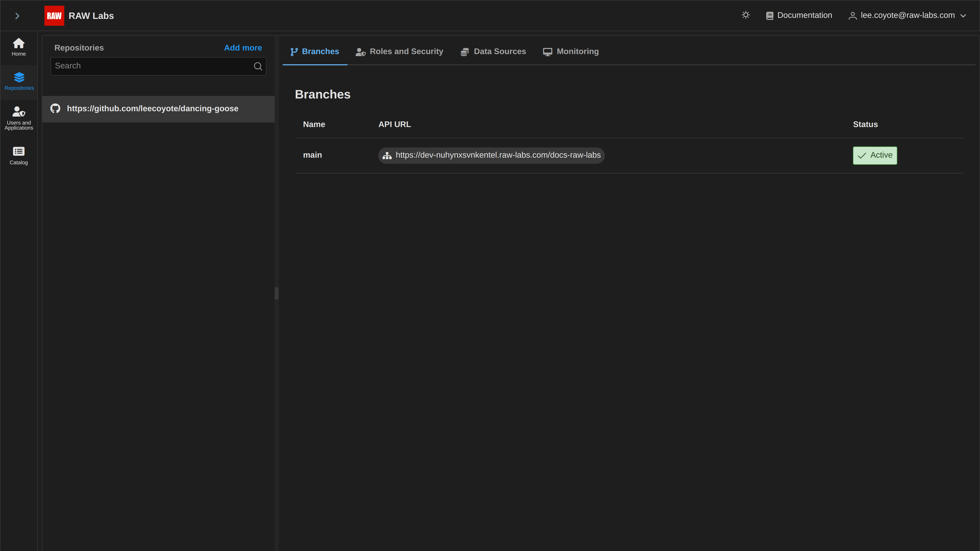Click the Status column header
980x551 pixels.
pos(865,124)
